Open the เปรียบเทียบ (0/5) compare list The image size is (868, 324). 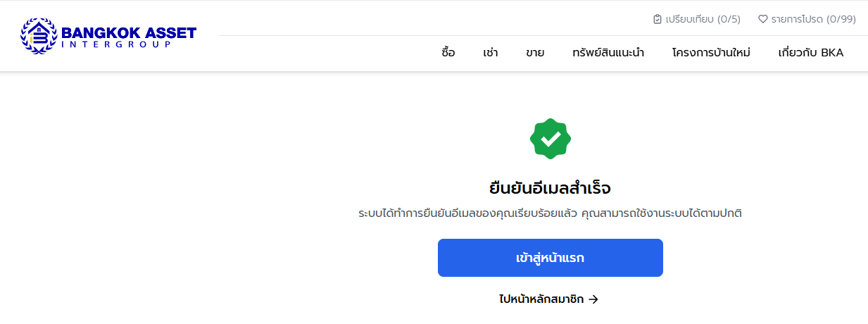tap(703, 19)
